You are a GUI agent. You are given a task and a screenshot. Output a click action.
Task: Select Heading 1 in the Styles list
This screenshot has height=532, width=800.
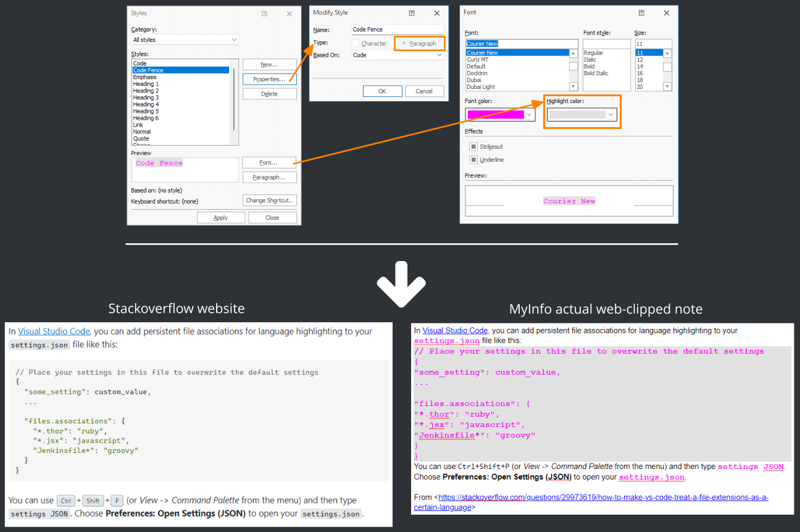[x=146, y=84]
